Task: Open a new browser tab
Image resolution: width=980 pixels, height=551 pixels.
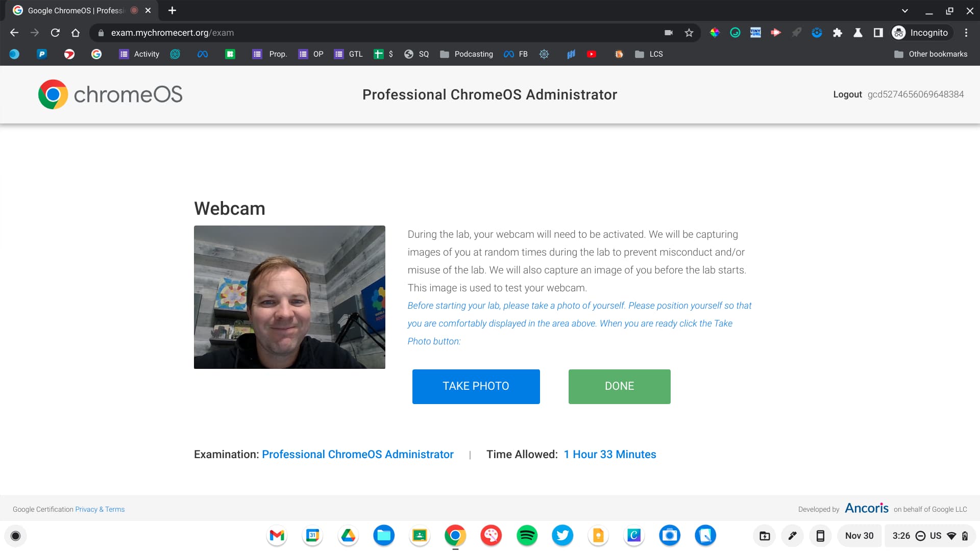Action: [x=172, y=10]
